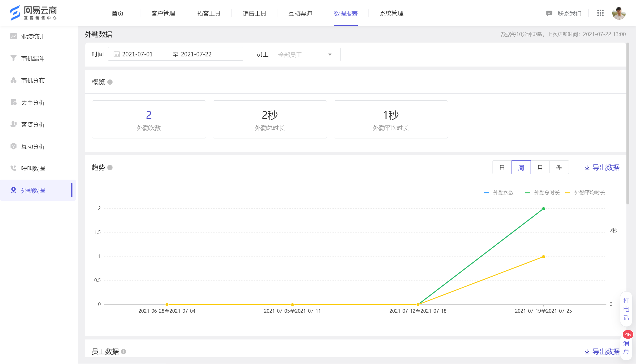Screen dimensions: 636x364
Task: Go to the 首页 tab
Action: [118, 13]
